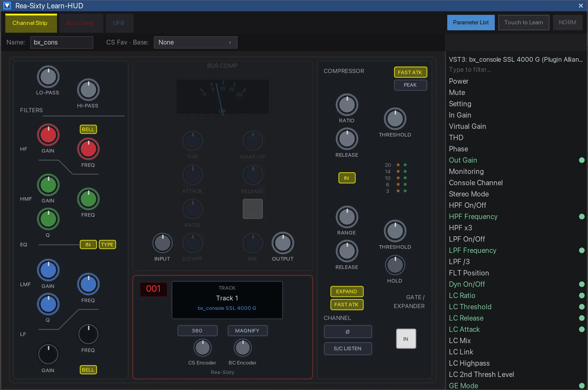Select the Virtual Gain parameter
Screen dimensions: 588x390
pyautogui.click(x=516, y=126)
